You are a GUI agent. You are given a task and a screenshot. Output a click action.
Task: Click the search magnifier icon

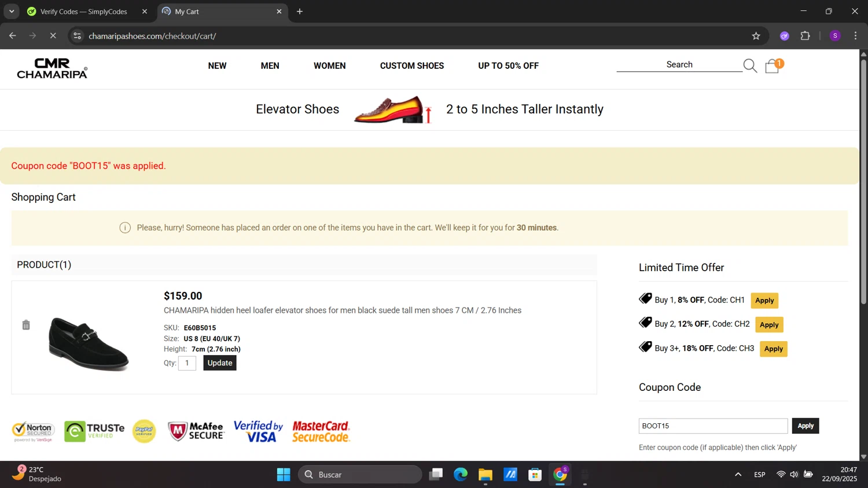(x=750, y=66)
